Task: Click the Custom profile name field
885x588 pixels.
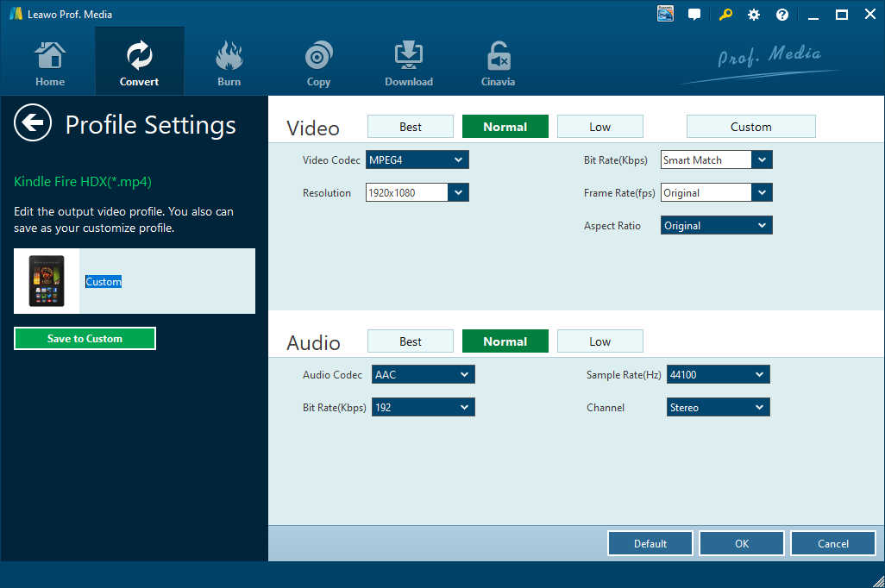Action: [164, 282]
